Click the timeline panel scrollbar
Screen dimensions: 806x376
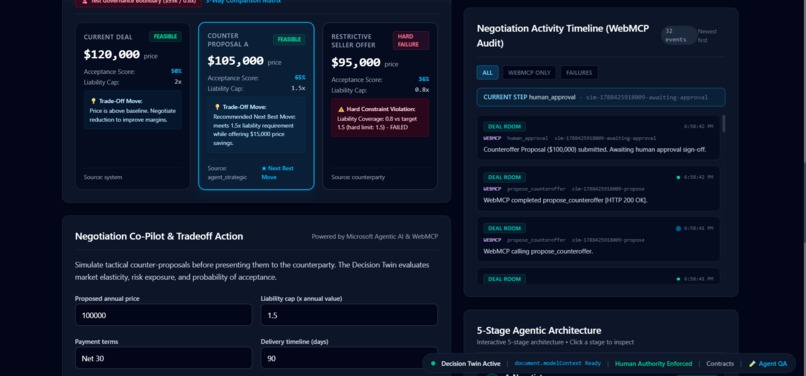724,123
